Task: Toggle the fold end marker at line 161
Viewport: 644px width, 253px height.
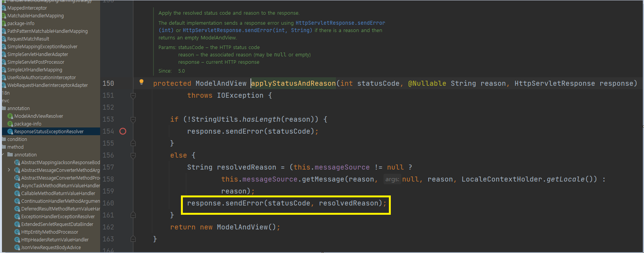Action: click(x=133, y=215)
